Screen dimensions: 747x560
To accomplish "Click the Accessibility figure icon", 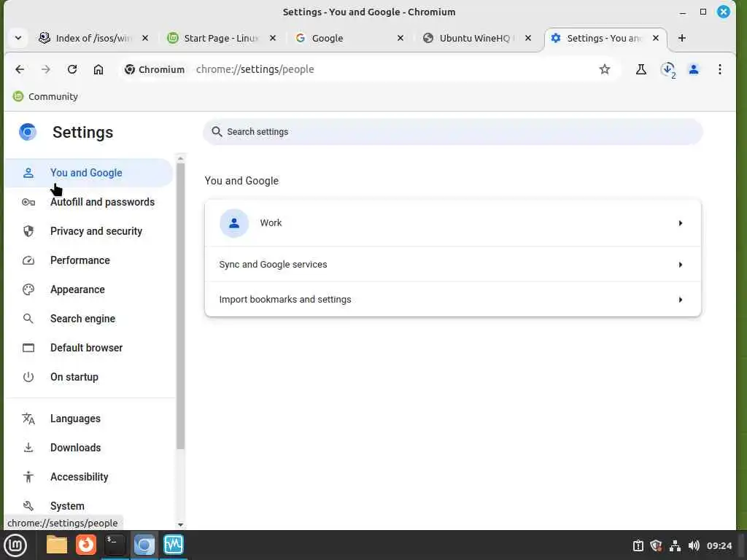I will (x=28, y=477).
